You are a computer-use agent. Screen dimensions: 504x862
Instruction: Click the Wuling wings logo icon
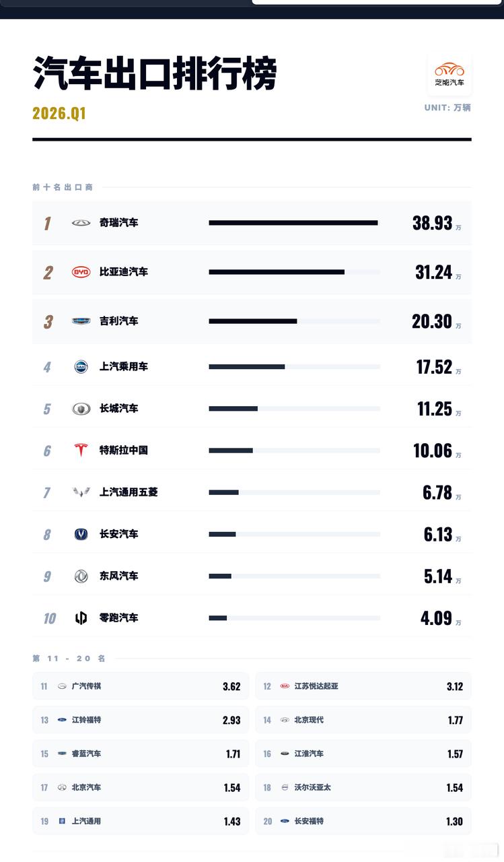81,492
